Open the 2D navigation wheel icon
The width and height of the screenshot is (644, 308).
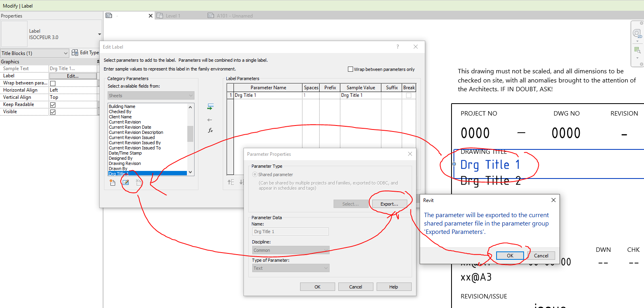[637, 34]
